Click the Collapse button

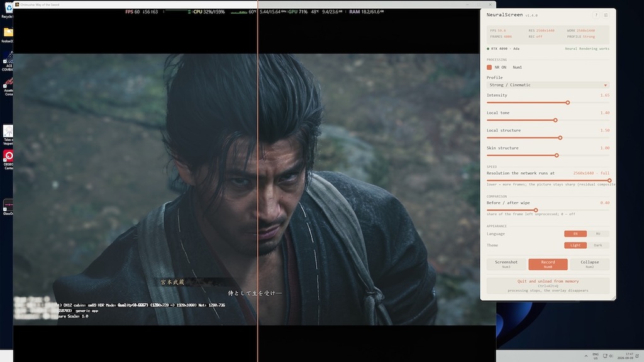tap(589, 264)
